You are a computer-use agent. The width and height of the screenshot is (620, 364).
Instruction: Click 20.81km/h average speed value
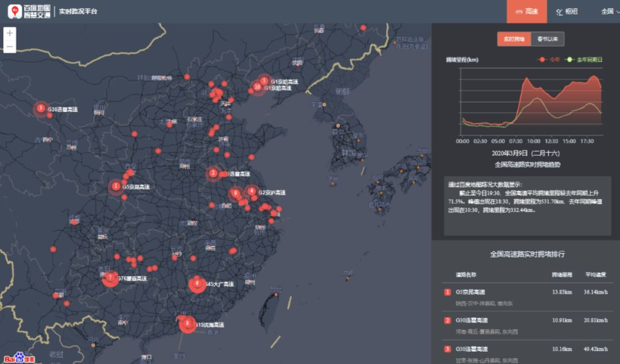point(595,320)
